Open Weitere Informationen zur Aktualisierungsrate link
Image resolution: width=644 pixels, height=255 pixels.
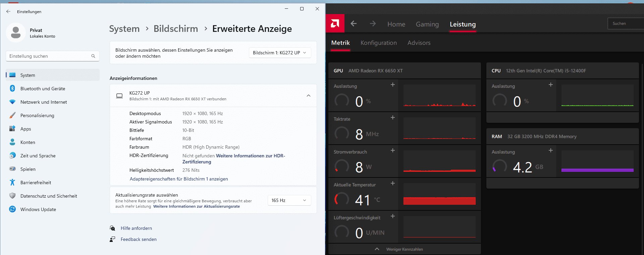click(197, 206)
